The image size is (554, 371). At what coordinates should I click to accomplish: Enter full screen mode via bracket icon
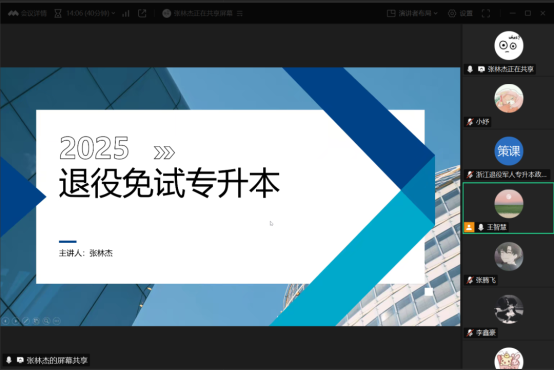(486, 13)
